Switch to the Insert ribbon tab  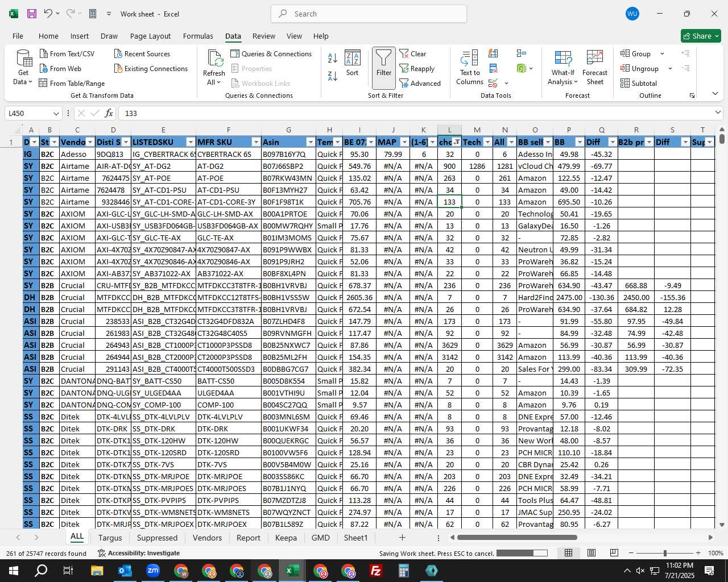[x=80, y=36]
